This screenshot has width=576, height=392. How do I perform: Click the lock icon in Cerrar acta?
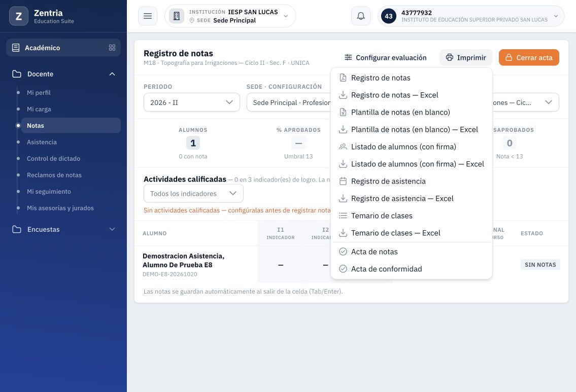tap(509, 58)
